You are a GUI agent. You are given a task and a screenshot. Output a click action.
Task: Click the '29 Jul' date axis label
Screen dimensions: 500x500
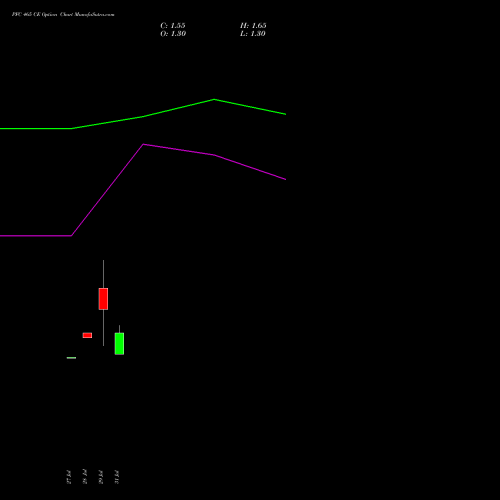point(101,477)
